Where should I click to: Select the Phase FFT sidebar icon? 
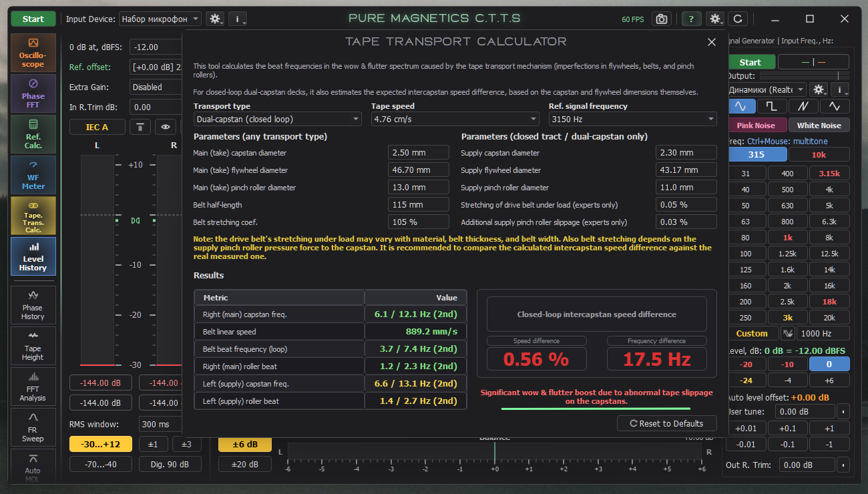tap(33, 93)
